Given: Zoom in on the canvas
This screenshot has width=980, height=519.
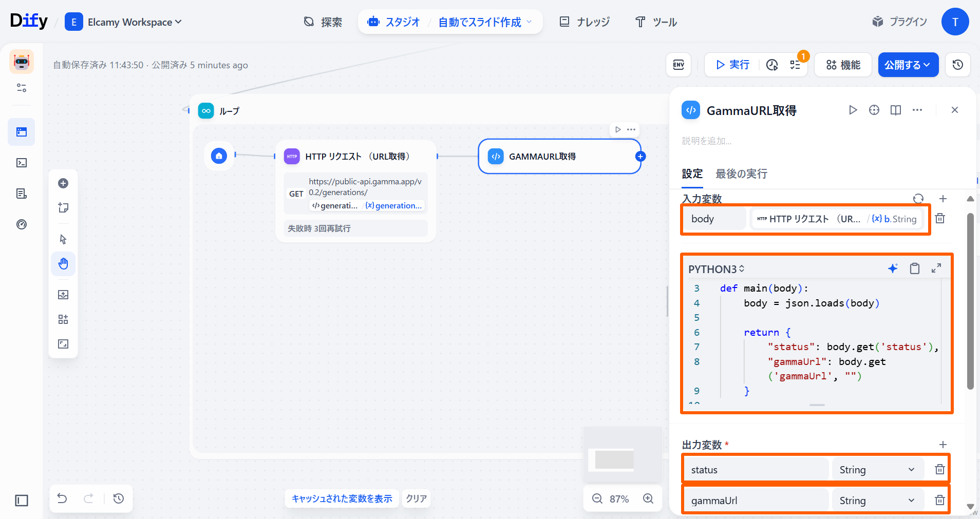Looking at the screenshot, I should click(x=648, y=498).
